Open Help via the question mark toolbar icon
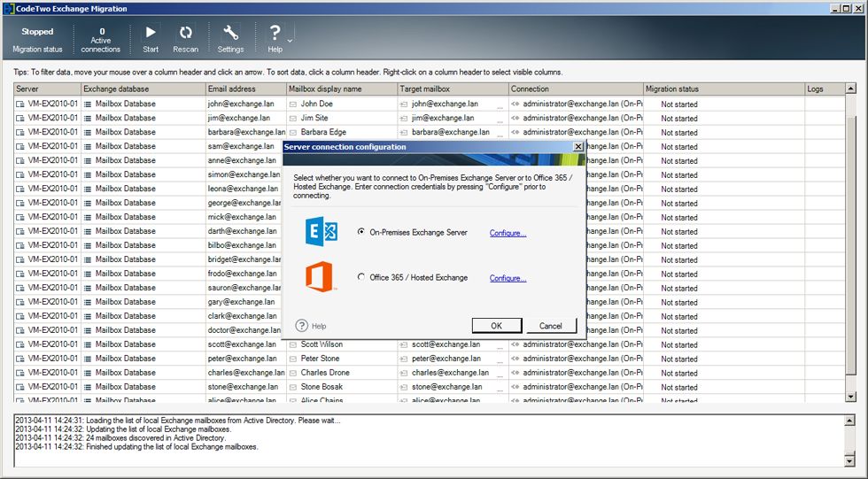 (x=275, y=33)
